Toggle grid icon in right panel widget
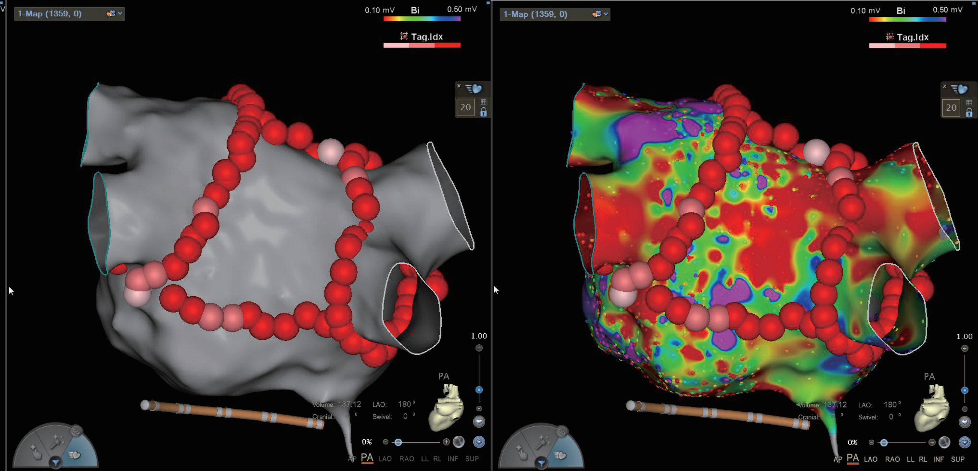Viewport: 980px width, 473px height. (x=969, y=103)
